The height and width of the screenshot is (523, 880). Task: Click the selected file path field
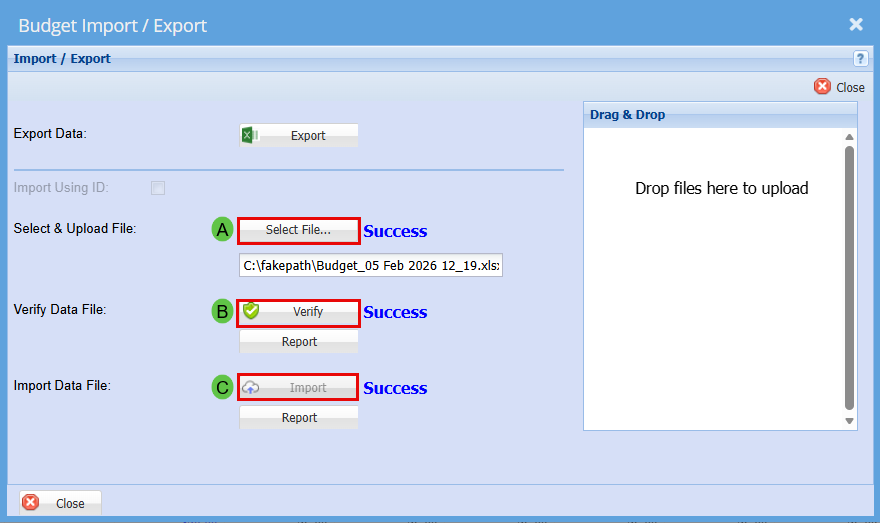371,265
